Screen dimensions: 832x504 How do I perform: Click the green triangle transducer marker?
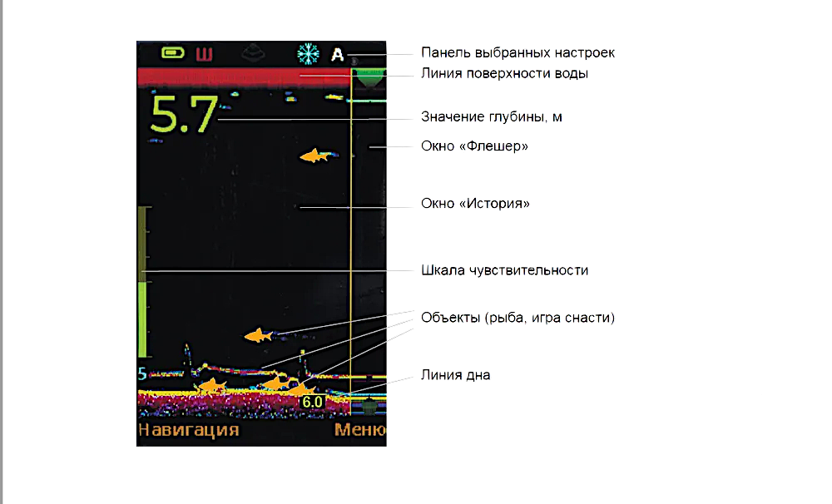tap(368, 78)
